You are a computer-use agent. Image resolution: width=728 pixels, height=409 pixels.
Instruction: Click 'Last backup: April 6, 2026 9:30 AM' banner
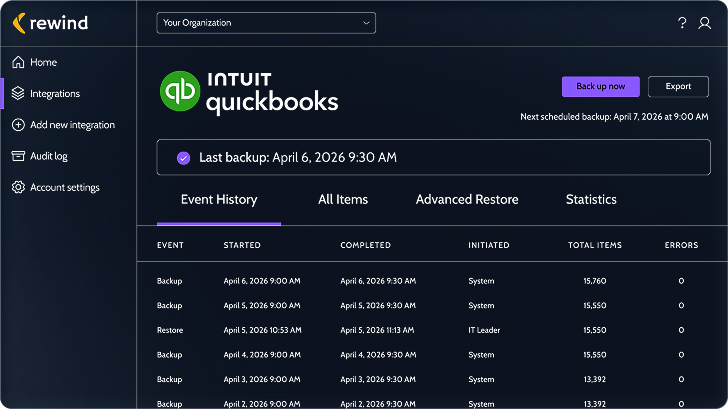(x=433, y=157)
